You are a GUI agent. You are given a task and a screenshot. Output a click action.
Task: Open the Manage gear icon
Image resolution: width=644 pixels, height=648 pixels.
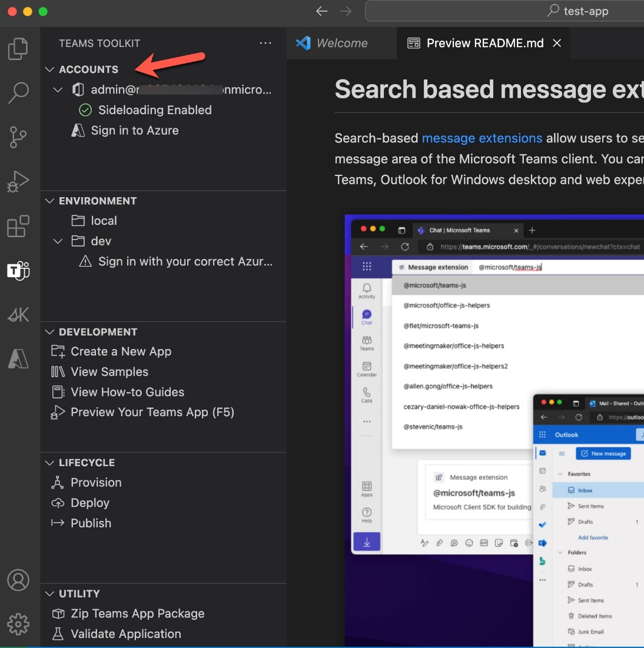coord(18,624)
